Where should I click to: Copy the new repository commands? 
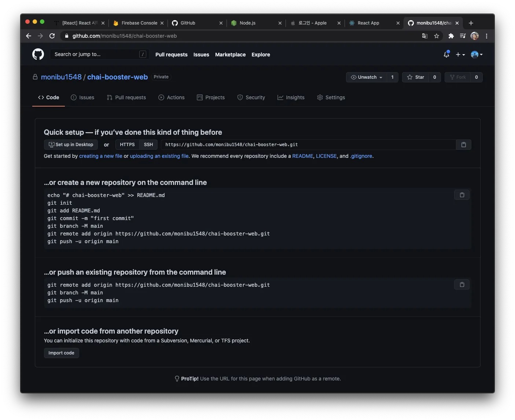(462, 195)
